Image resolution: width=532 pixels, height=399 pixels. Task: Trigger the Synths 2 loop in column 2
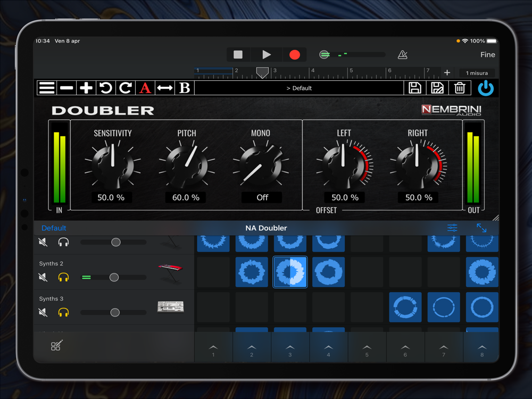click(252, 272)
